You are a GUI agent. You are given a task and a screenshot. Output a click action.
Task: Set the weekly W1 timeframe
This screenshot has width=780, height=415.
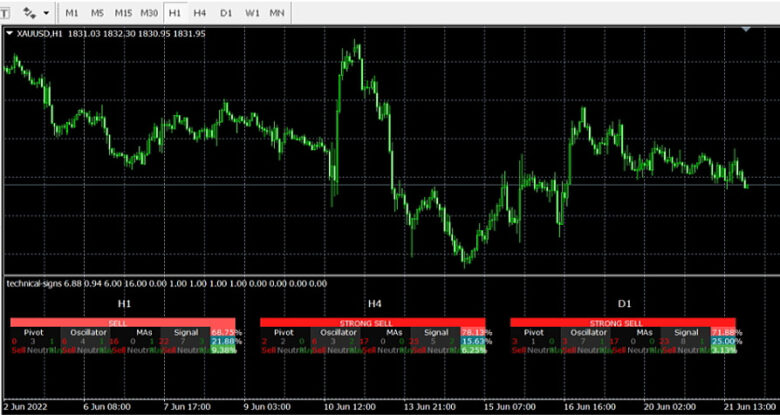[252, 13]
